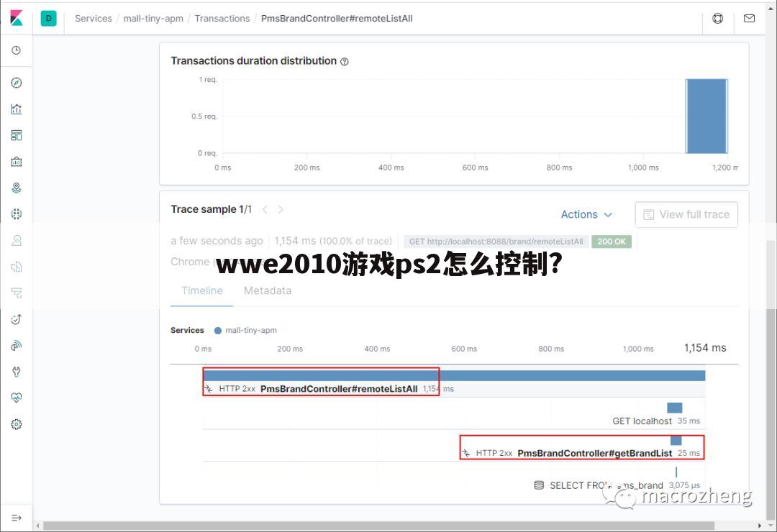Click the 200 OK status badge
Screen dimensions: 777x532
pos(612,242)
